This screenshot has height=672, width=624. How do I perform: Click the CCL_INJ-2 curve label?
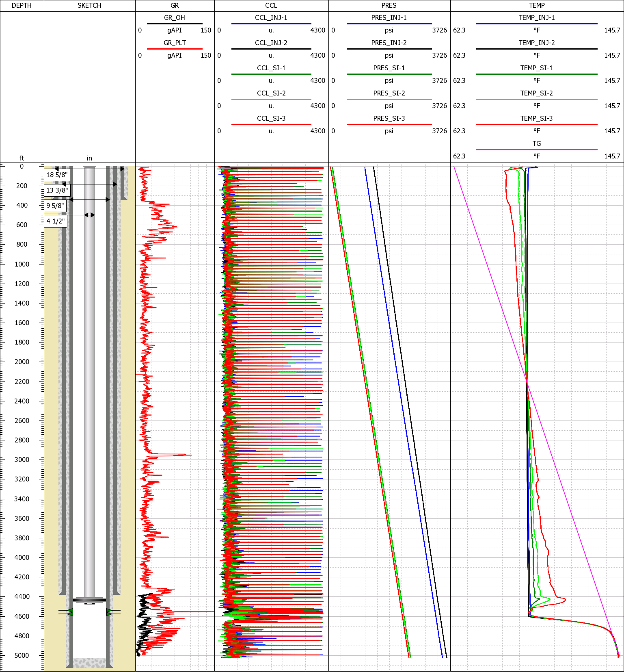[x=271, y=43]
